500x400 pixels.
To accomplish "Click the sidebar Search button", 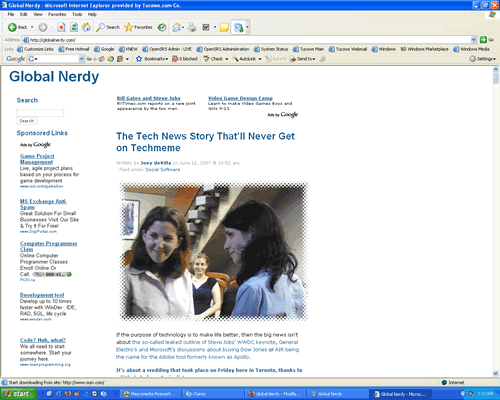I will pos(27,121).
